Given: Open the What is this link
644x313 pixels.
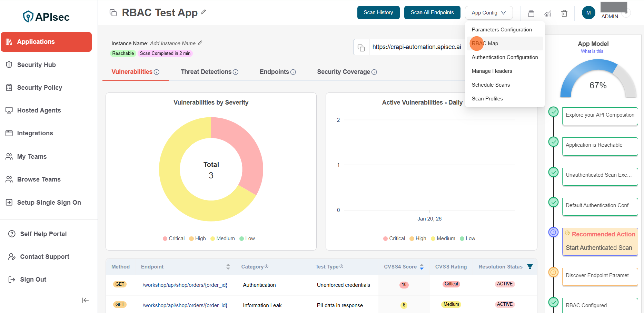Looking at the screenshot, I should 592,51.
